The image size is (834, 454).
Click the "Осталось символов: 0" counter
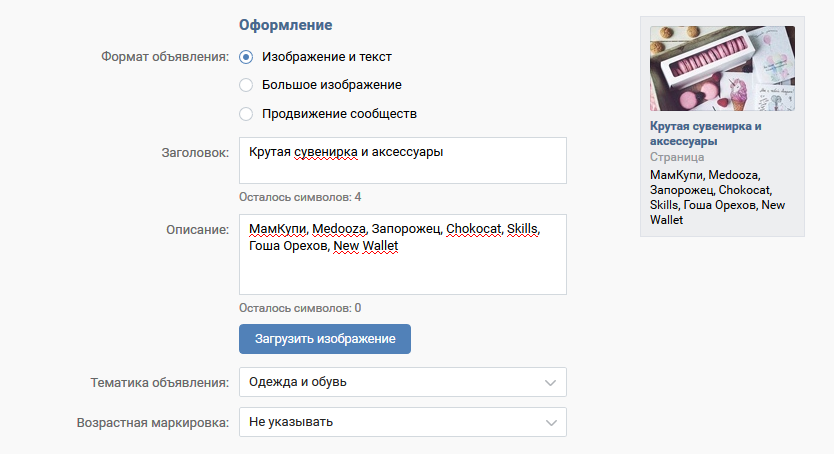300,308
